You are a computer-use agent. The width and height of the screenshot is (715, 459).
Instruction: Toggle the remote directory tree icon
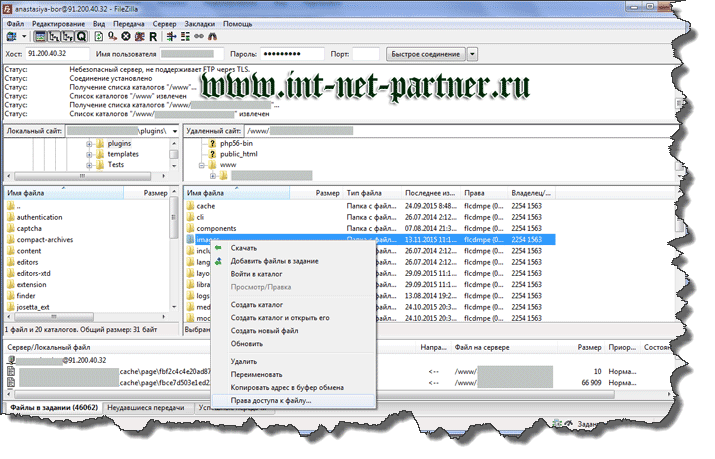coord(67,36)
